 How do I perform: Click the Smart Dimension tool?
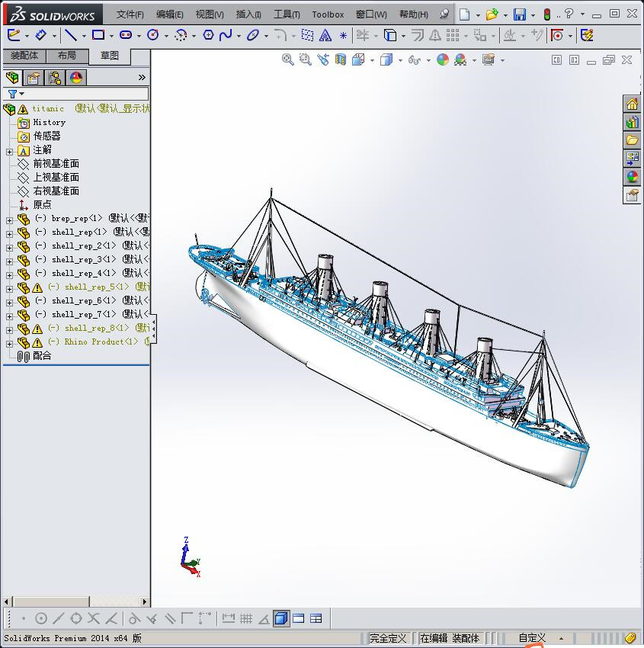click(41, 35)
